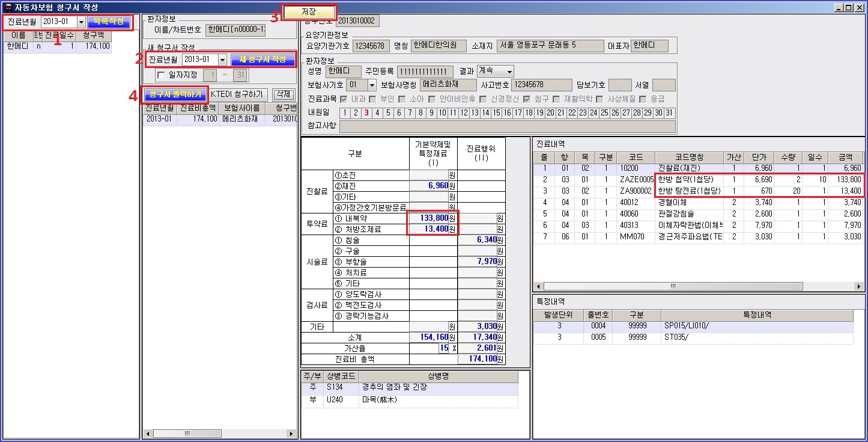
Task: Select the 2013-01 메리츠화재 invoice row
Action: coord(220,119)
